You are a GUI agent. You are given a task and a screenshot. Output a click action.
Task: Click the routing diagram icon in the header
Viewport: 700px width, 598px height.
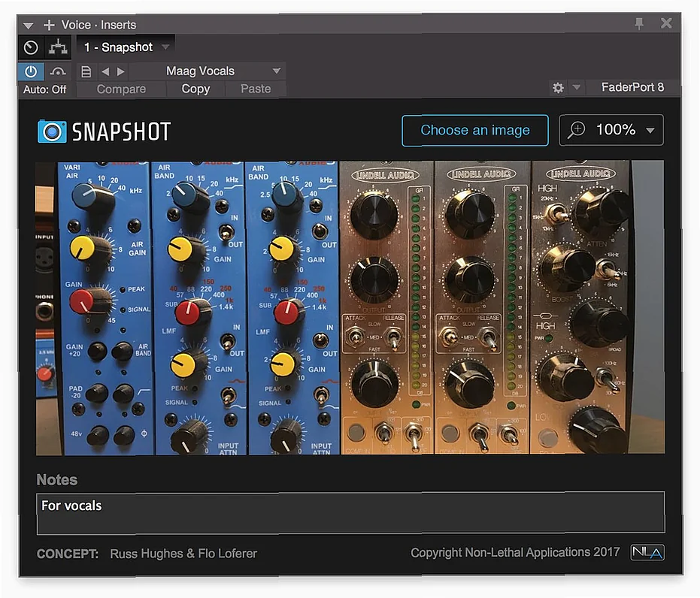click(x=58, y=47)
